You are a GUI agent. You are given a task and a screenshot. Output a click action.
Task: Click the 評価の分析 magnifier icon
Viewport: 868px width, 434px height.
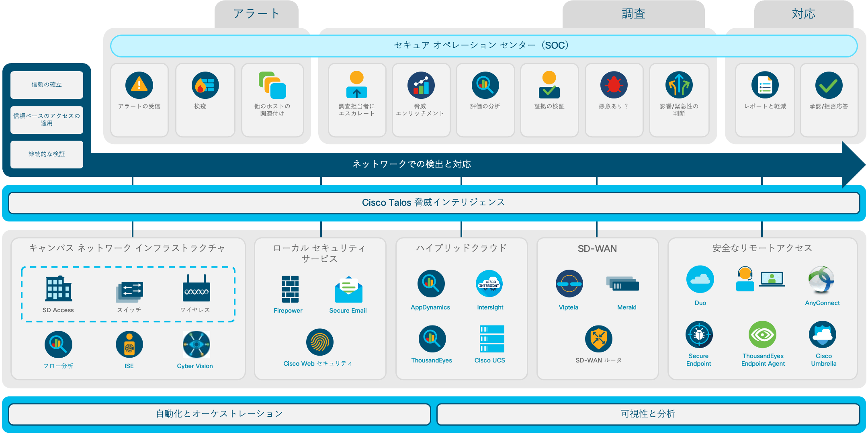(485, 85)
